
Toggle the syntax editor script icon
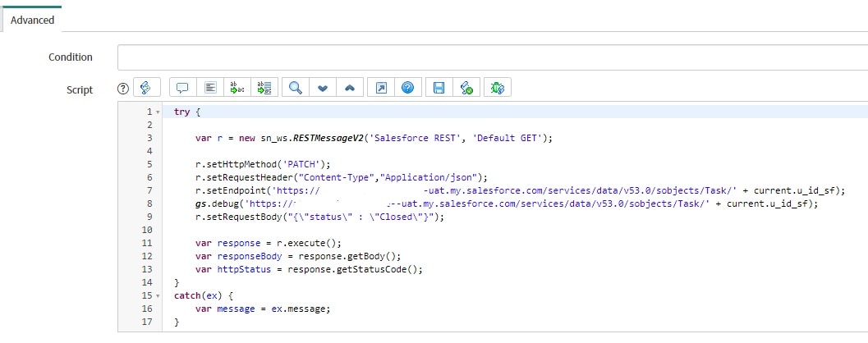point(145,89)
